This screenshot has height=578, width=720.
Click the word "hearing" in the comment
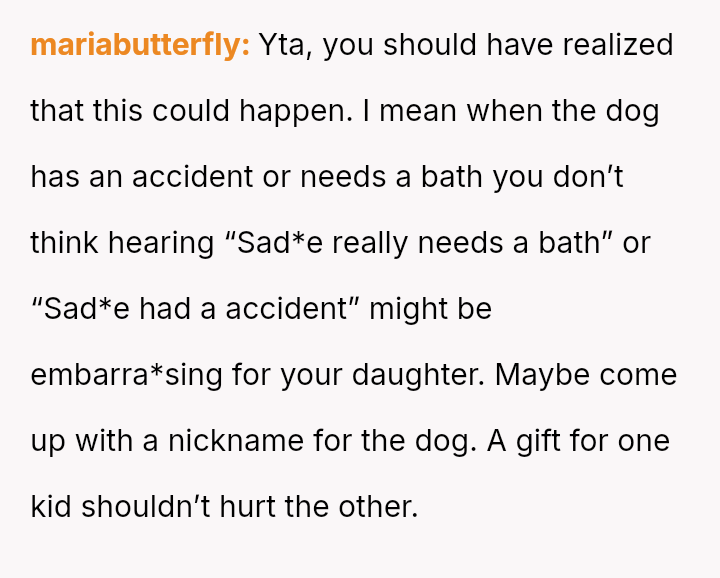(161, 245)
